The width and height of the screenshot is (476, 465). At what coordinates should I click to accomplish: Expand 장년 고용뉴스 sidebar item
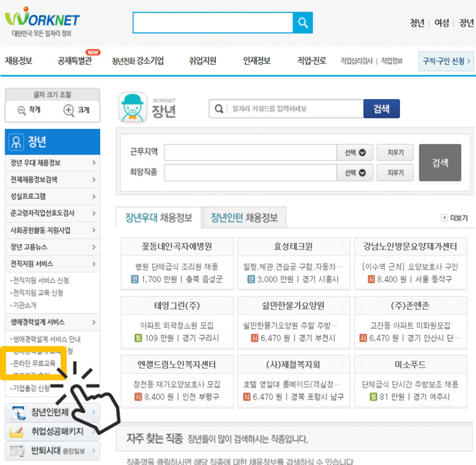[x=53, y=247]
